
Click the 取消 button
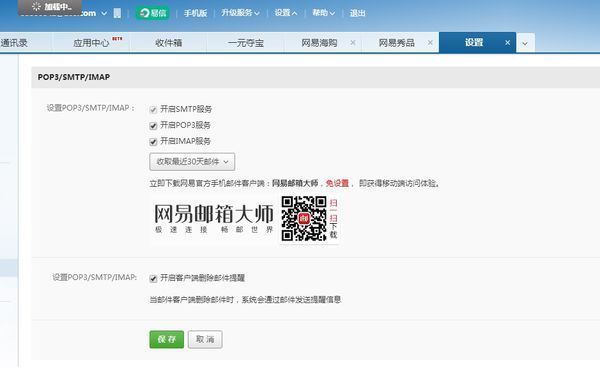tap(205, 339)
